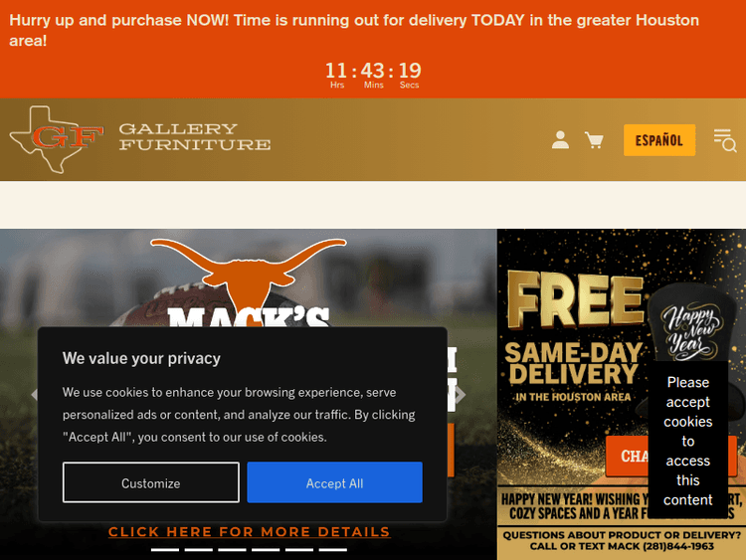Image resolution: width=746 pixels, height=560 pixels.
Task: Open the shopping cart icon
Action: 594,140
